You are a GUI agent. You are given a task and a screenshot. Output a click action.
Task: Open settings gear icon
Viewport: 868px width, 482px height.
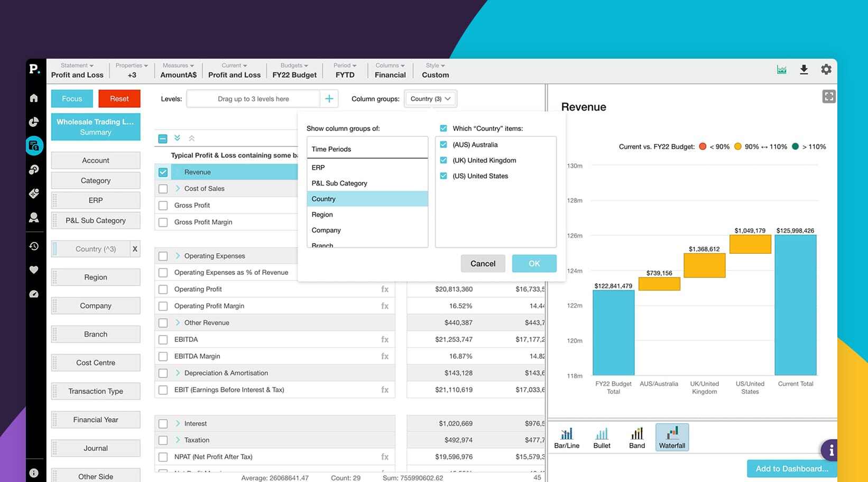coord(826,69)
